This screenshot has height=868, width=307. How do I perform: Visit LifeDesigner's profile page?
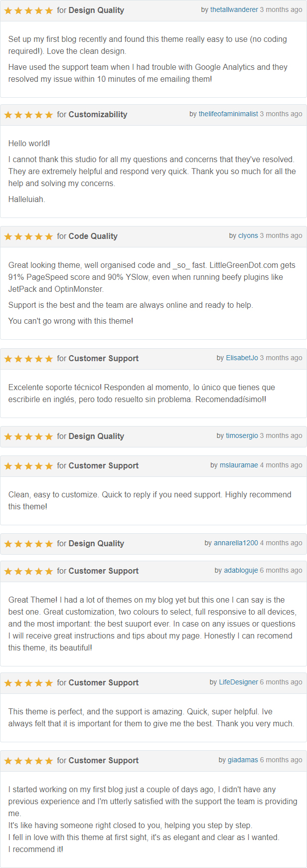point(239,682)
